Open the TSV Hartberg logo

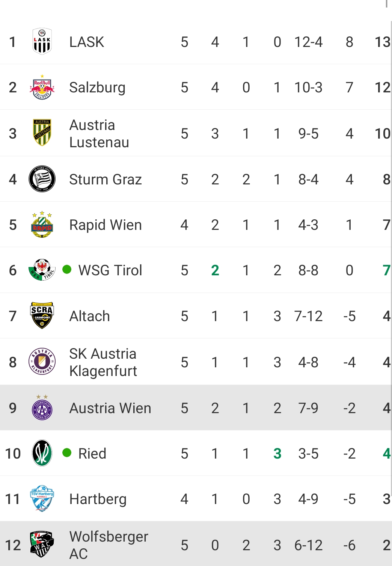tap(42, 499)
